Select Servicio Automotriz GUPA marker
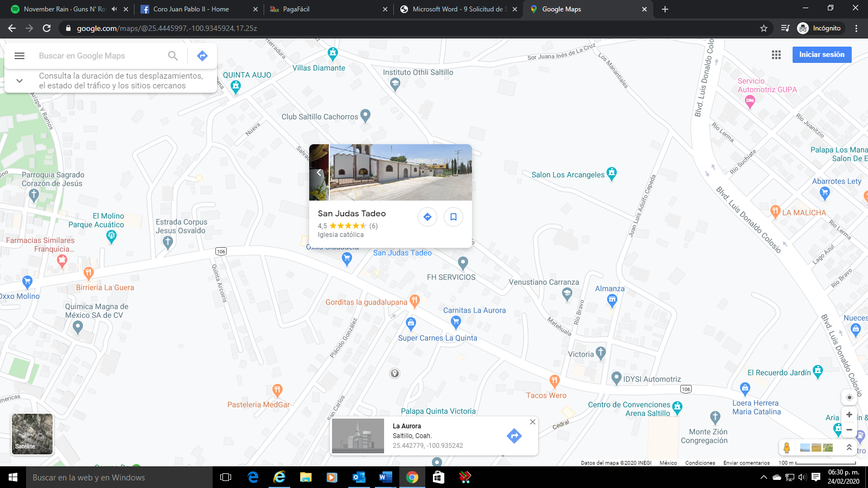Image resolution: width=868 pixels, height=488 pixels. click(x=750, y=101)
